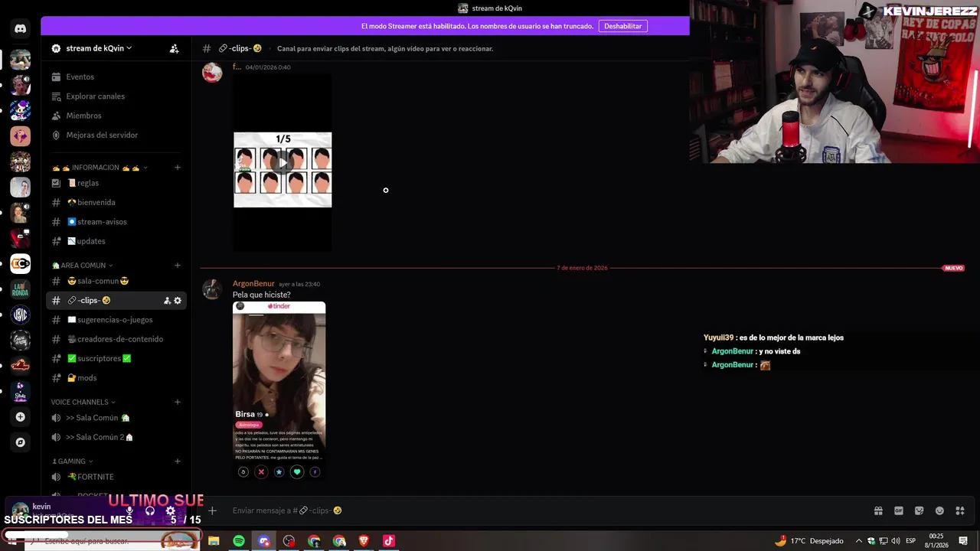Open the Add a Server plus icon
The height and width of the screenshot is (551, 980).
pos(20,417)
